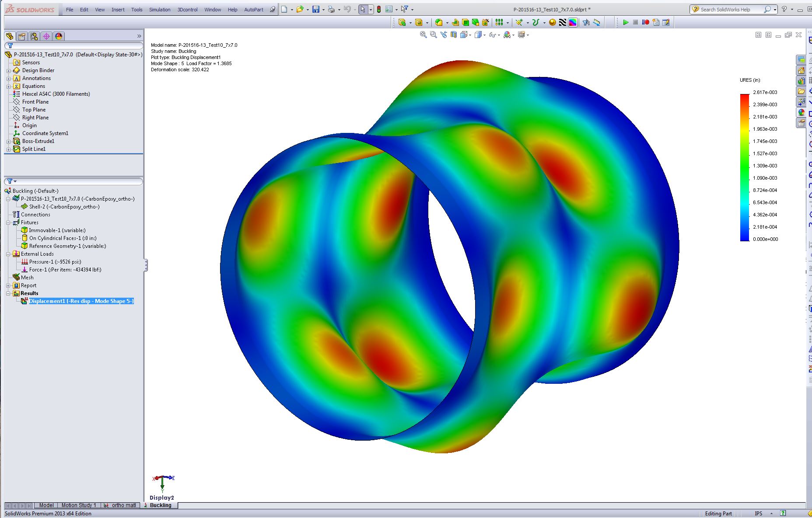Expand the Annotations node
This screenshot has height=518, width=812.
[x=8, y=78]
